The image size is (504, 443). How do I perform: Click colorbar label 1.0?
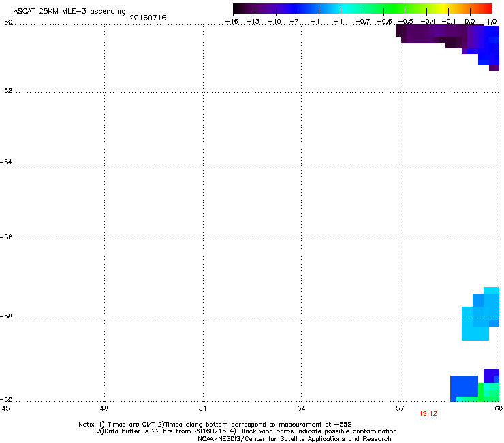(492, 22)
